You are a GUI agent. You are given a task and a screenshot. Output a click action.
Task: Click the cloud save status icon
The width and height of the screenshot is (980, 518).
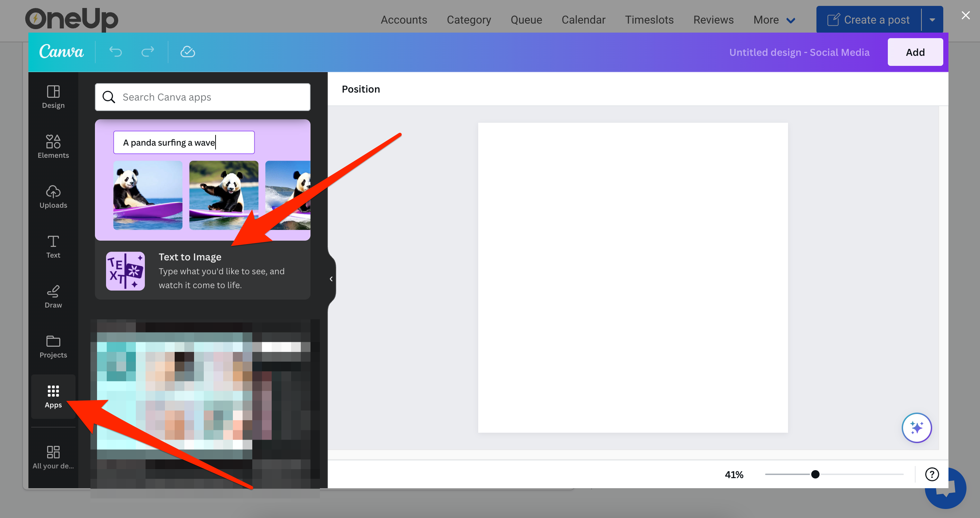pos(187,52)
